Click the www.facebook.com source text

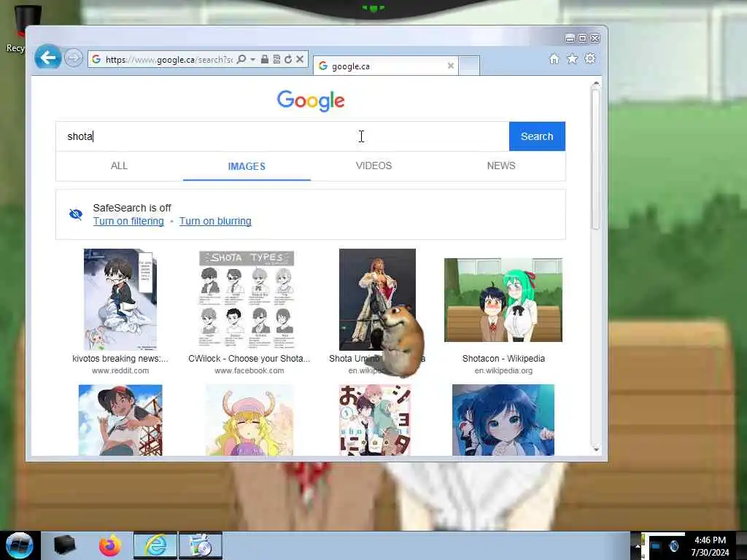click(249, 370)
